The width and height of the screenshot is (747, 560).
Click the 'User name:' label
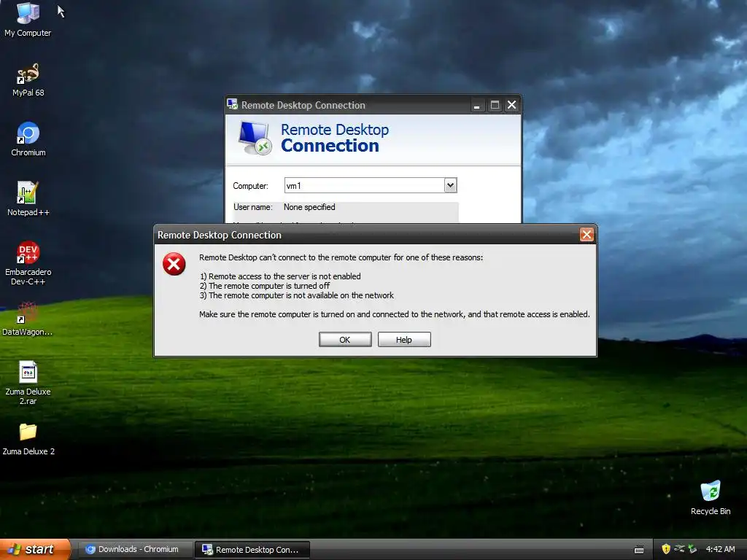[x=253, y=207]
